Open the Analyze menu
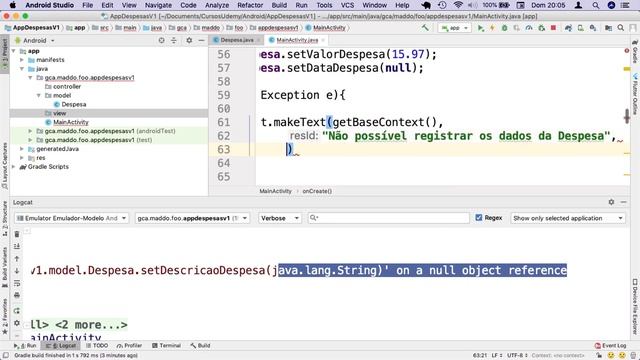 (x=217, y=5)
